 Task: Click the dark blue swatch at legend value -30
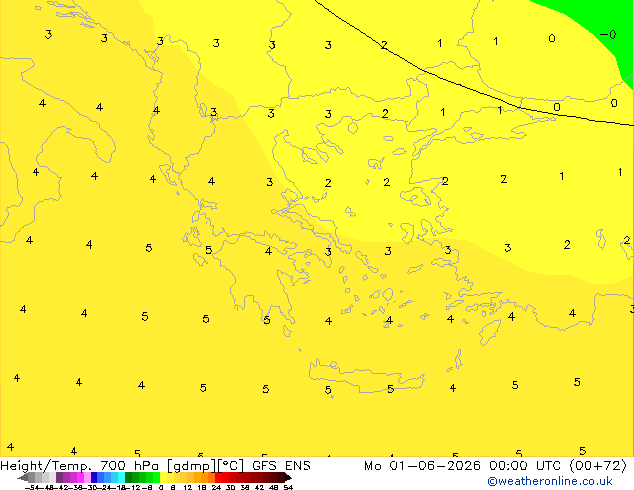tap(94, 477)
